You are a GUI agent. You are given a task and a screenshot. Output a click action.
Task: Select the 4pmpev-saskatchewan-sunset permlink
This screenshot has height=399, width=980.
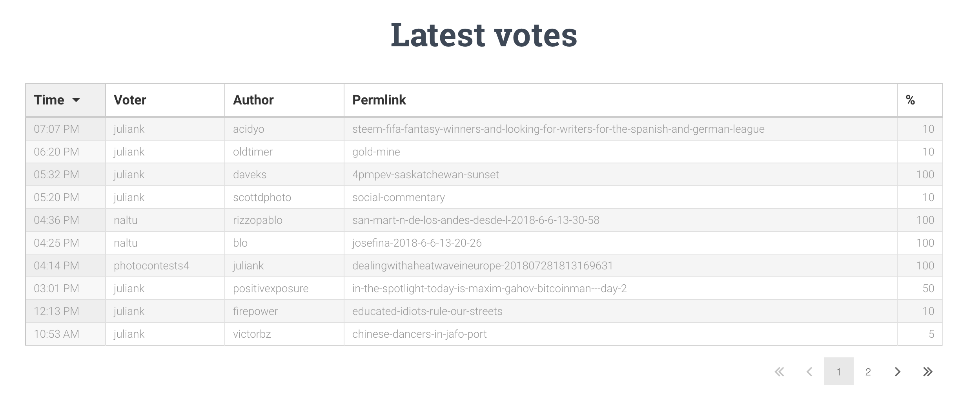(x=425, y=174)
